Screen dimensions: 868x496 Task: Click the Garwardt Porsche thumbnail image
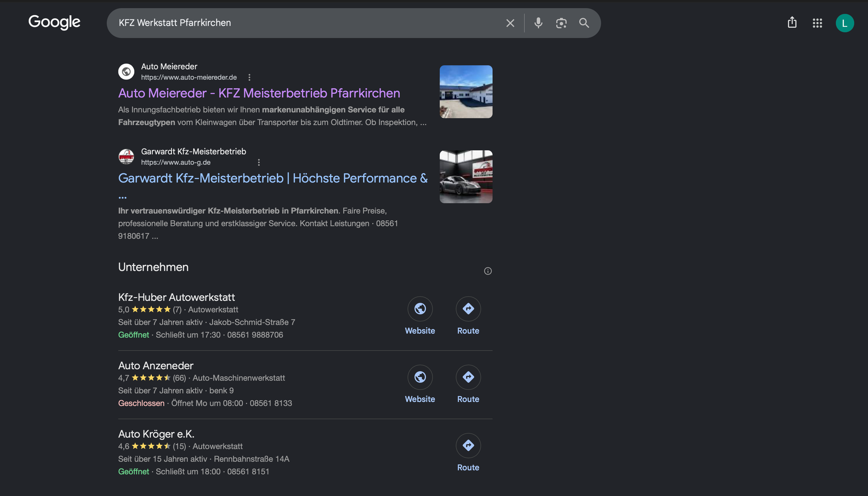[x=466, y=177]
